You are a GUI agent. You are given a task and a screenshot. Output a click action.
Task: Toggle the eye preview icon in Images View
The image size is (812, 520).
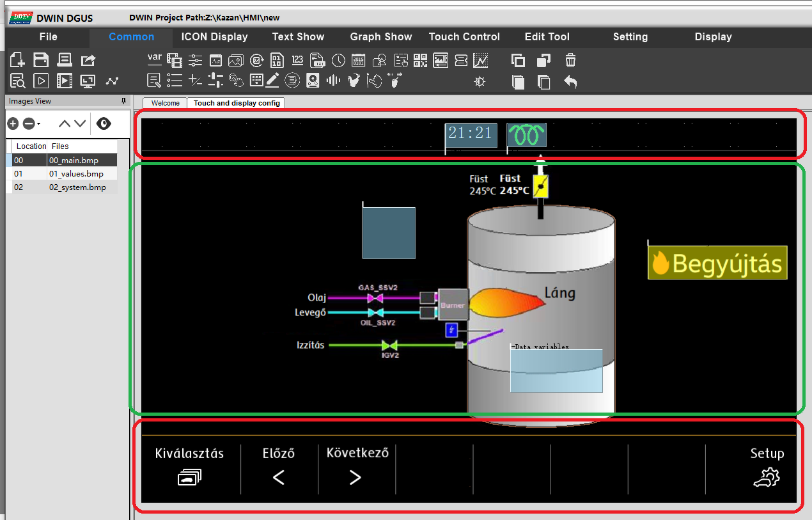[104, 123]
